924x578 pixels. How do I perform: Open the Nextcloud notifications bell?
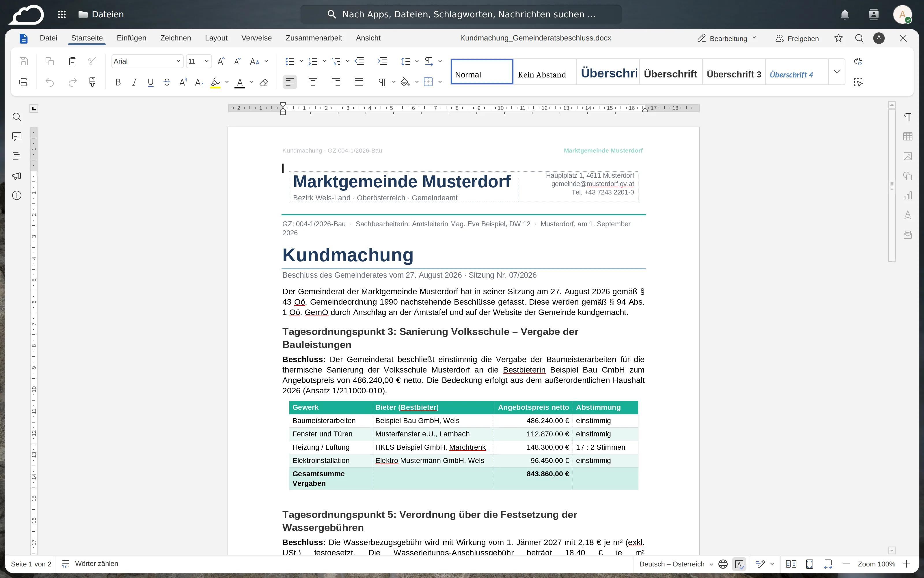pos(845,14)
